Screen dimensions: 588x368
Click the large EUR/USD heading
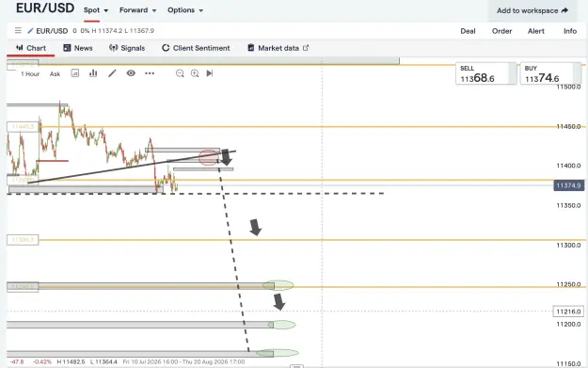coord(45,8)
